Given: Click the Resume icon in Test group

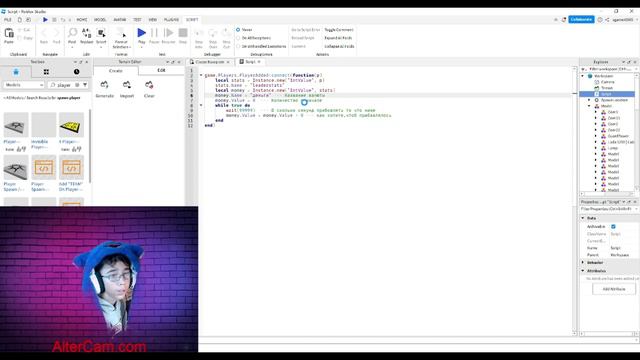Looking at the screenshot, I should tap(168, 33).
